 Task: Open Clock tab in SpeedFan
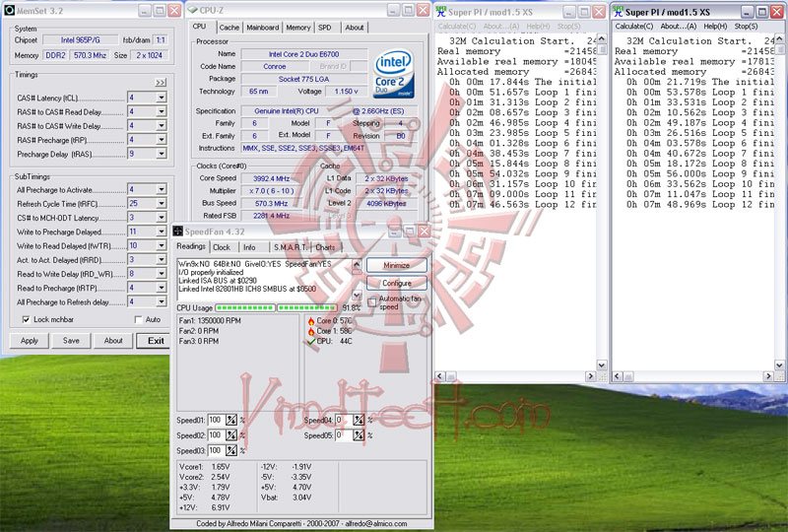222,247
